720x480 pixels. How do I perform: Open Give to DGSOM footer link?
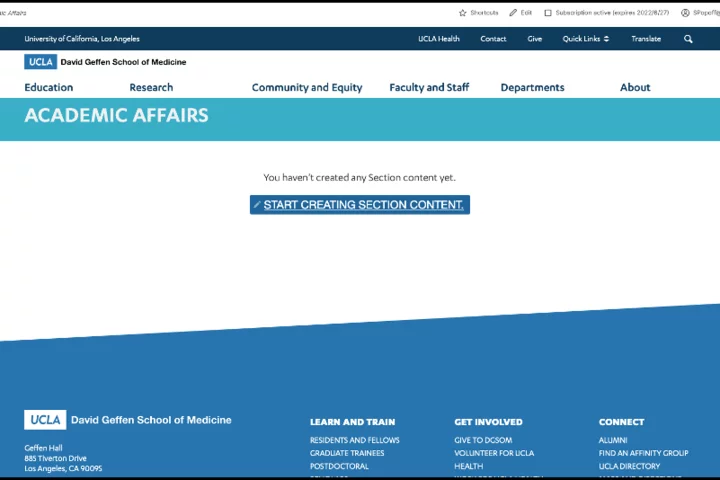click(483, 440)
